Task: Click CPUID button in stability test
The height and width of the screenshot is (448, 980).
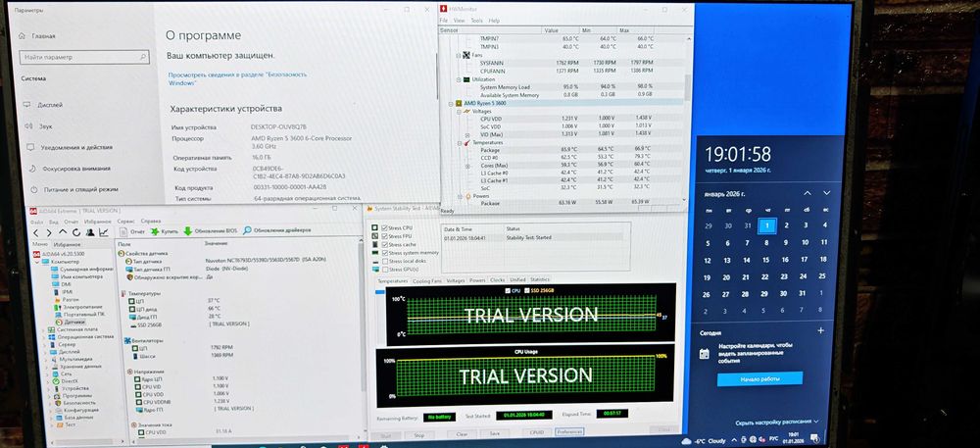Action: tap(536, 432)
